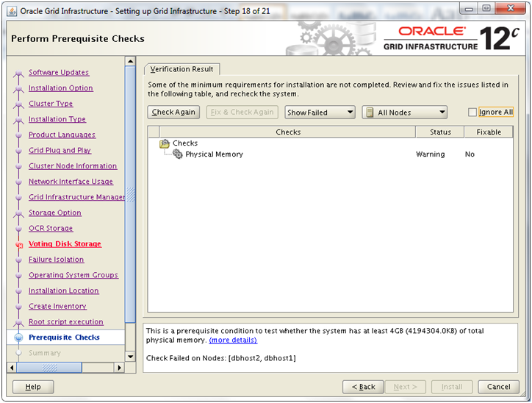Click the disabled Install button
Screen dimensions: 532x403
click(452, 387)
